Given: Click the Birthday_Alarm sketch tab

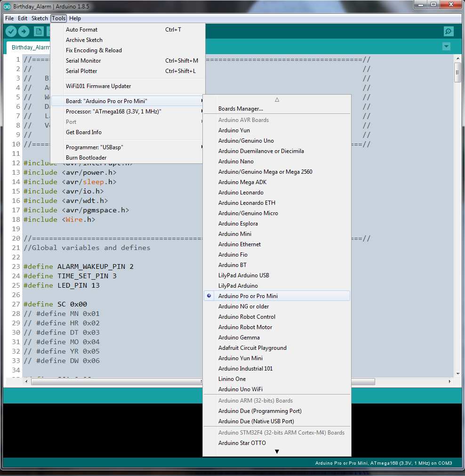Looking at the screenshot, I should coord(29,48).
